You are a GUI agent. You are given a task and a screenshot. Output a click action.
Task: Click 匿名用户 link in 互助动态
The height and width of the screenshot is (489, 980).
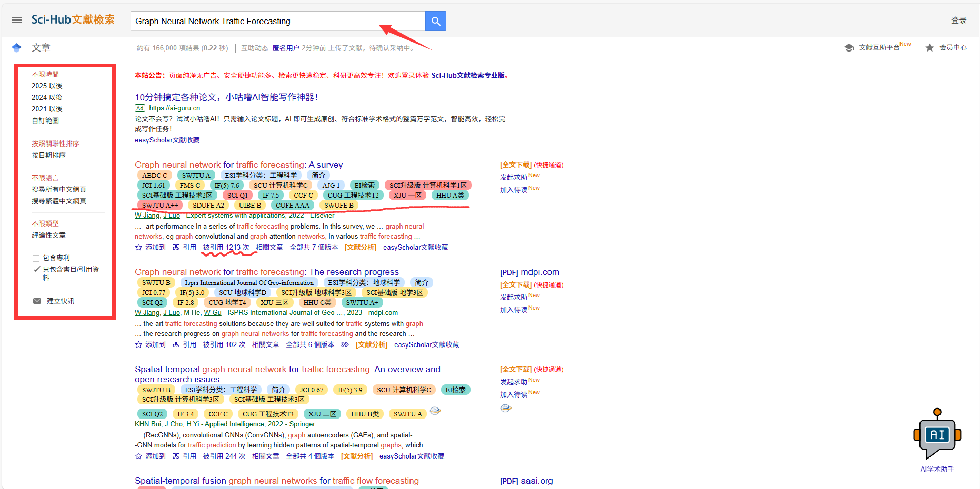(286, 48)
